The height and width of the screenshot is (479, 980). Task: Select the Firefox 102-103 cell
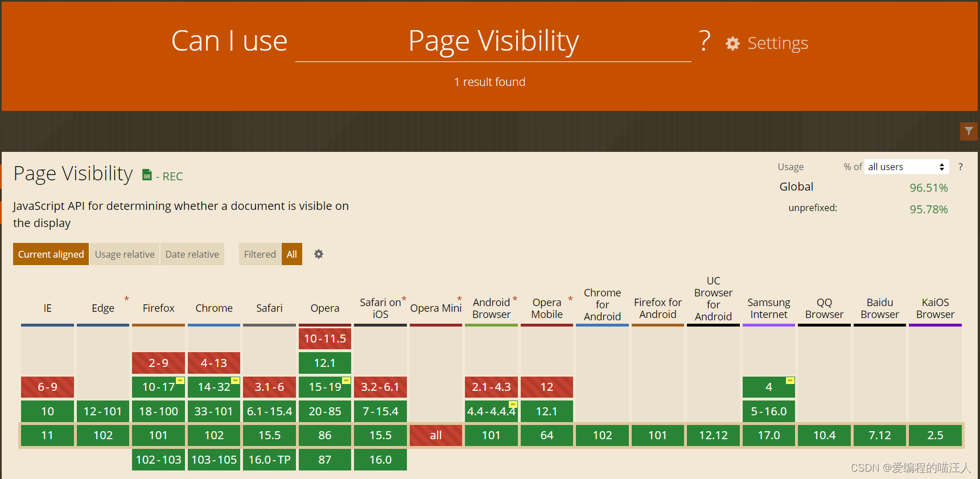158,460
